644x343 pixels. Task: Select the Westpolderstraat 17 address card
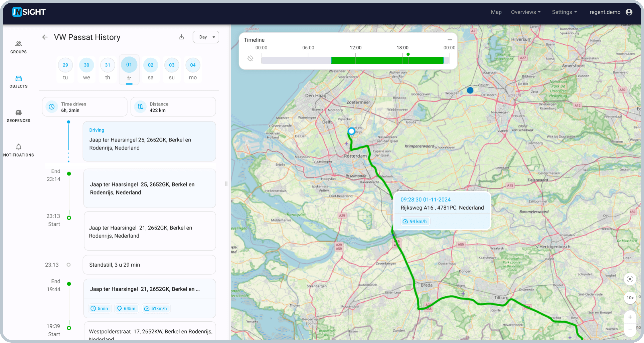pos(150,331)
